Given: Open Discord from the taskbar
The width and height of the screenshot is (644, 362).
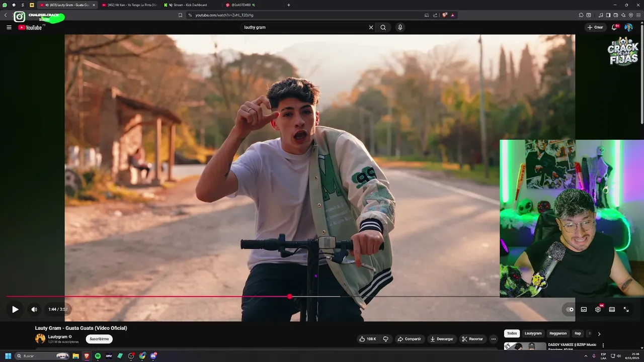Looking at the screenshot, I should point(153,356).
